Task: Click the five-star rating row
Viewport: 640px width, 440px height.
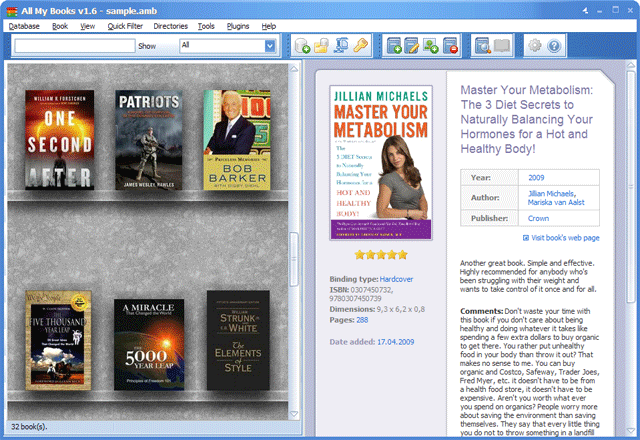Action: point(381,255)
